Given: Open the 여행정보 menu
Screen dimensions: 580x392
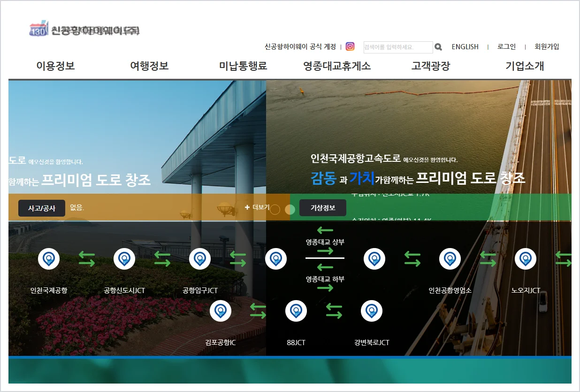Looking at the screenshot, I should [149, 66].
